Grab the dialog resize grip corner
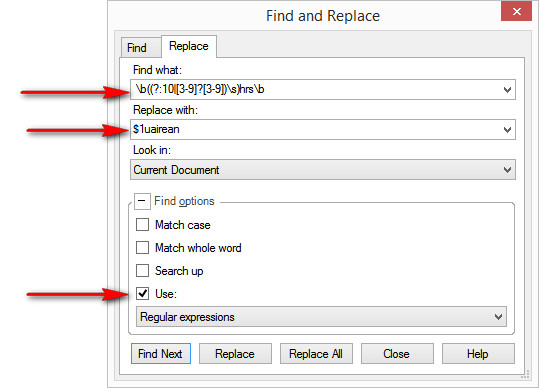 coord(525,374)
